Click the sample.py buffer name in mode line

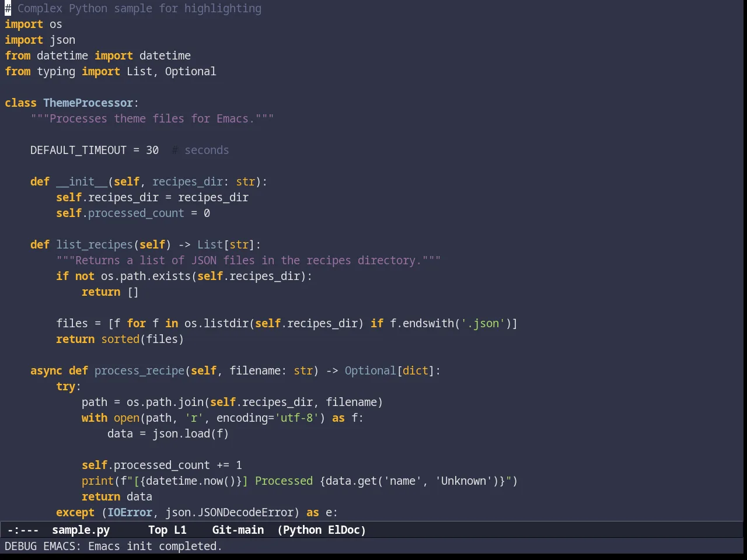pyautogui.click(x=81, y=530)
